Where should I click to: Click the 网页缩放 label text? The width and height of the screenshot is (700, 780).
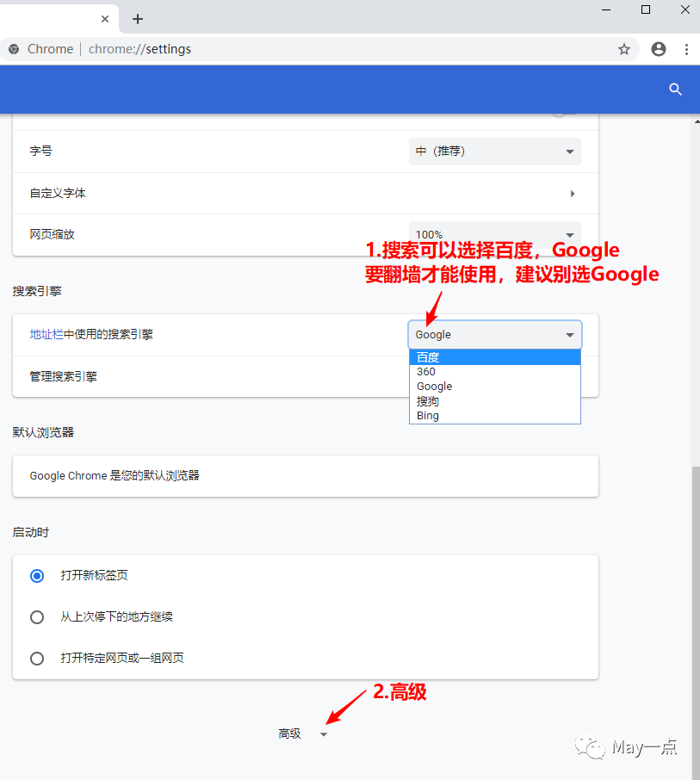[52, 234]
